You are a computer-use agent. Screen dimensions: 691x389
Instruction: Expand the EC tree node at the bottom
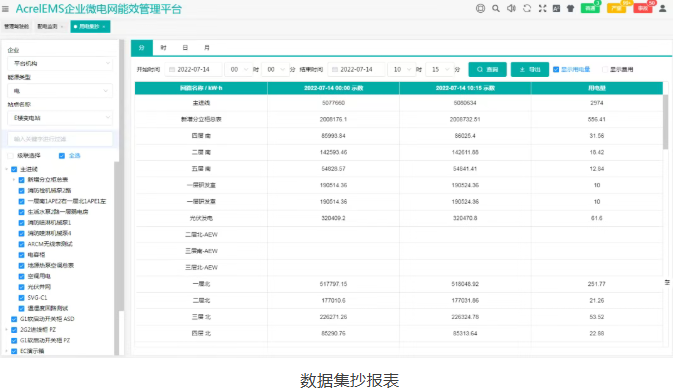click(7, 351)
